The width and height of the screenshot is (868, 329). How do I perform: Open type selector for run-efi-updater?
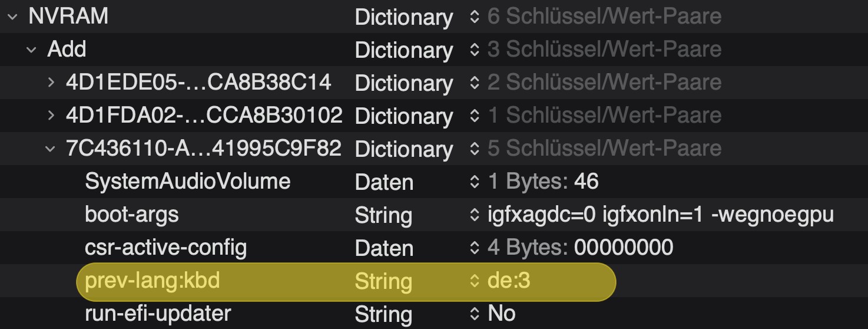click(475, 314)
